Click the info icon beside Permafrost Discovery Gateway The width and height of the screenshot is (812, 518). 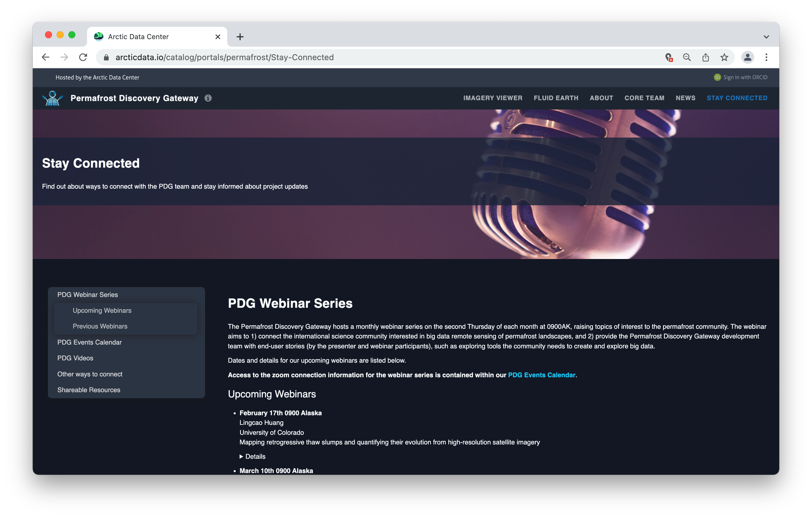(208, 98)
